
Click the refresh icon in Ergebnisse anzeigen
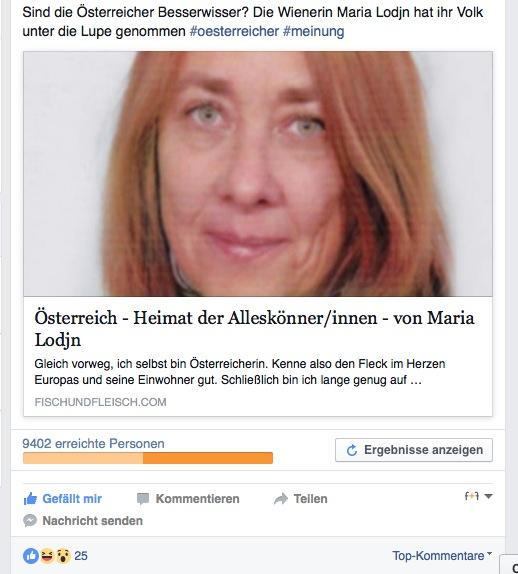pos(352,450)
